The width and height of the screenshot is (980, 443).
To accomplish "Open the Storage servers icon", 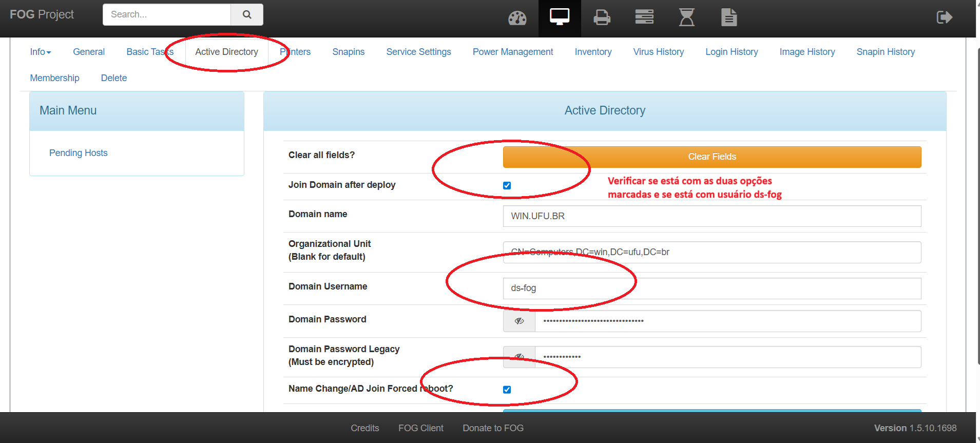I will [x=644, y=17].
